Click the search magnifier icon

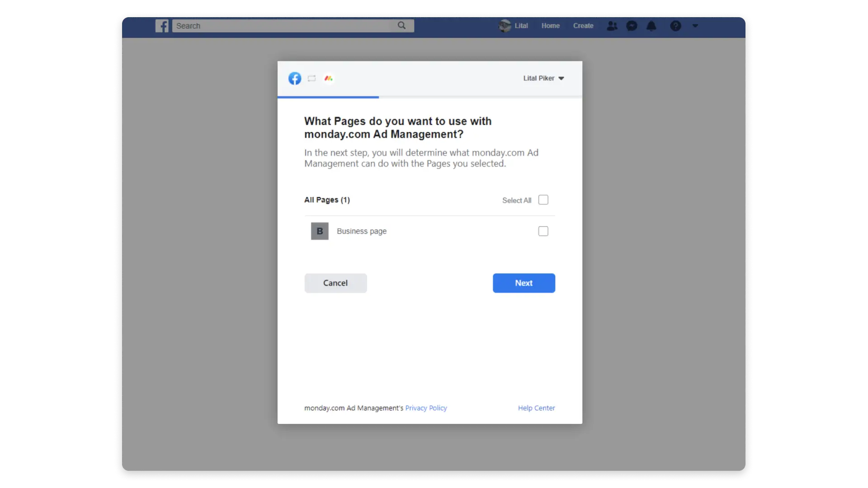pos(401,26)
